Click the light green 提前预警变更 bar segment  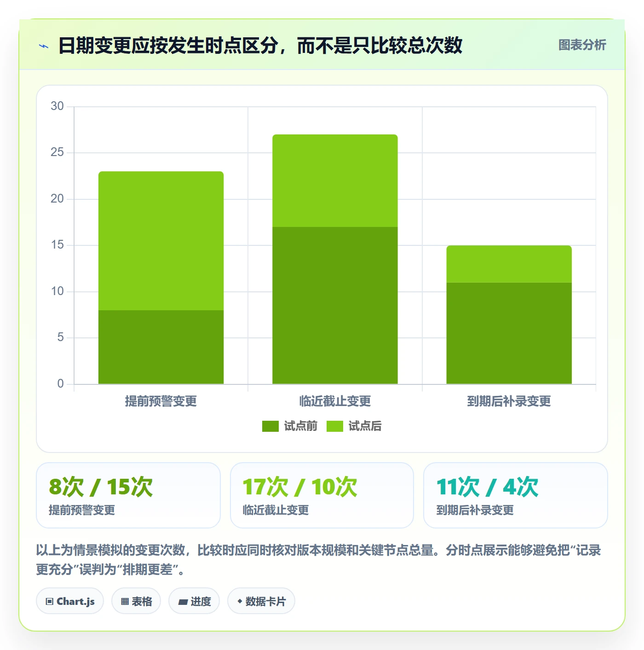tap(161, 241)
